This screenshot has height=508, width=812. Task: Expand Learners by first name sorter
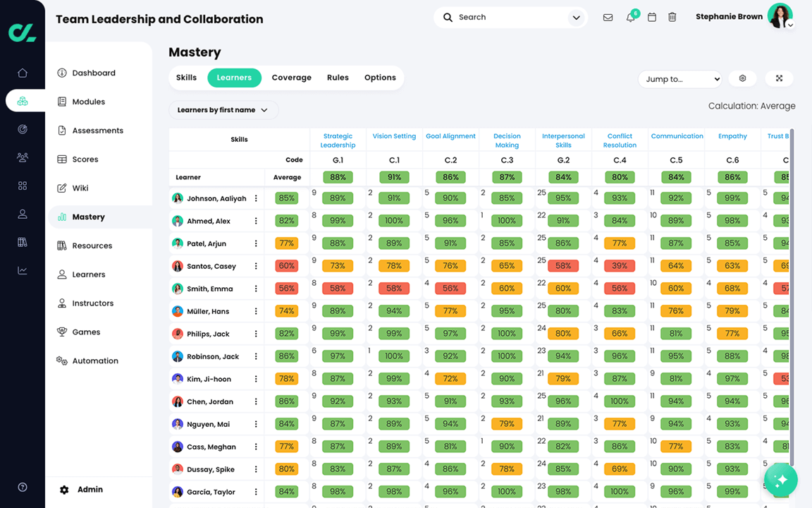pos(223,110)
